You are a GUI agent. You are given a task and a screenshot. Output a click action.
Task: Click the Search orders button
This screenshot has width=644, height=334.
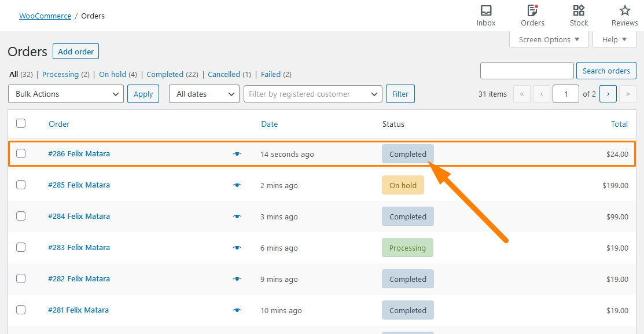pos(606,71)
